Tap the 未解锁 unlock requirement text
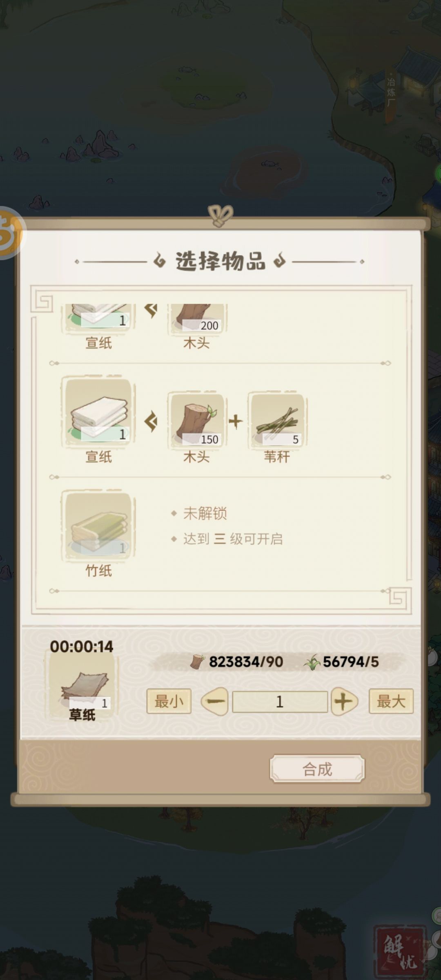 point(205,513)
